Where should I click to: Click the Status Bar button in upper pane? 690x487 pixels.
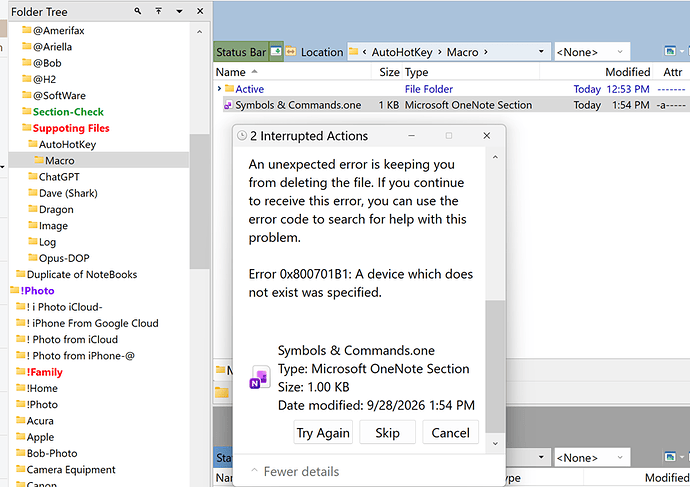click(241, 52)
